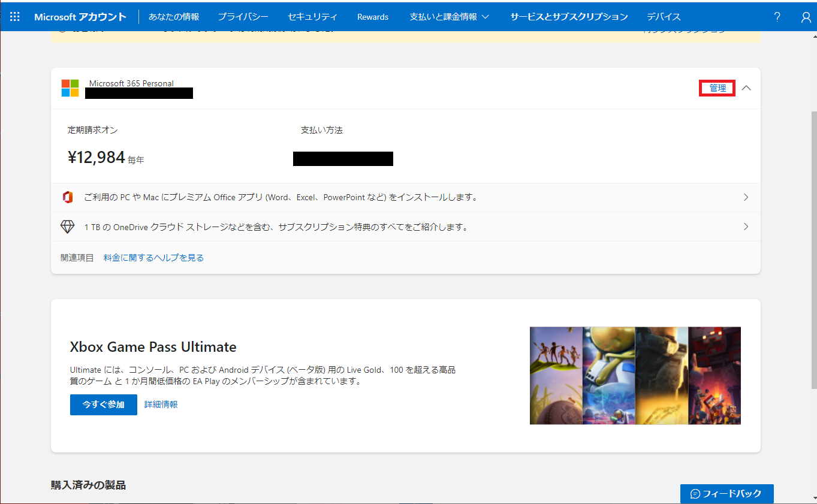The width and height of the screenshot is (817, 504).
Task: Open the account profile icon
Action: (806, 17)
